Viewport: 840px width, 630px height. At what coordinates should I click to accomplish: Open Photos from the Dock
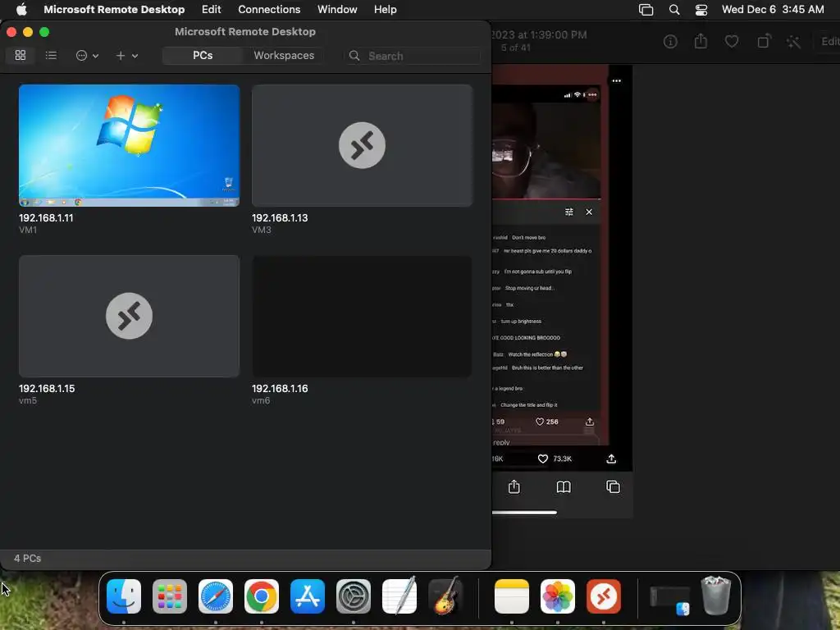point(558,596)
